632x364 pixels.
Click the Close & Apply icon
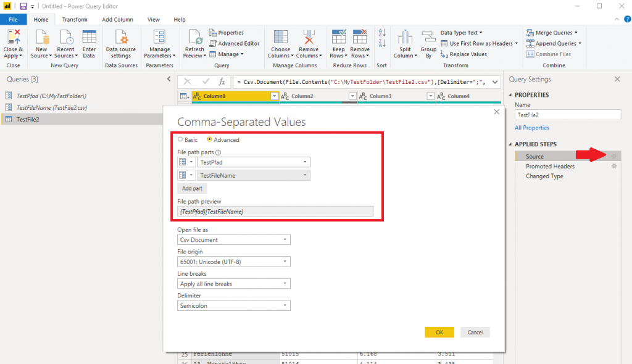point(14,37)
